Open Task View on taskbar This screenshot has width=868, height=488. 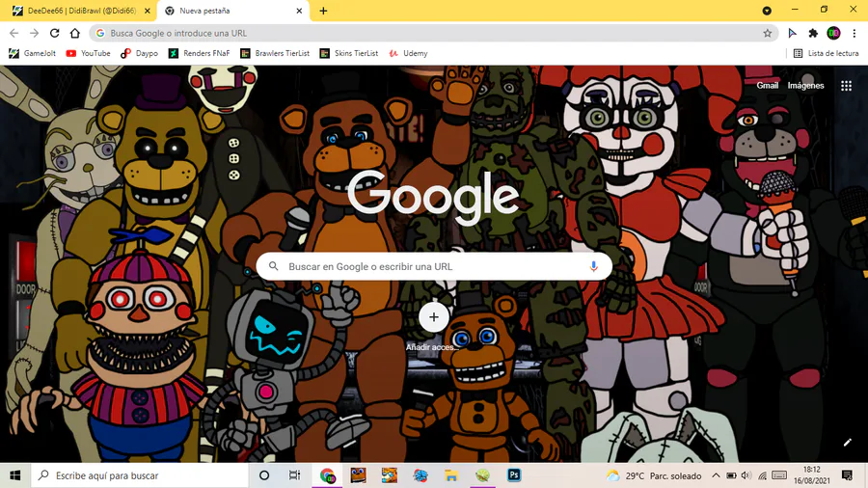(294, 475)
